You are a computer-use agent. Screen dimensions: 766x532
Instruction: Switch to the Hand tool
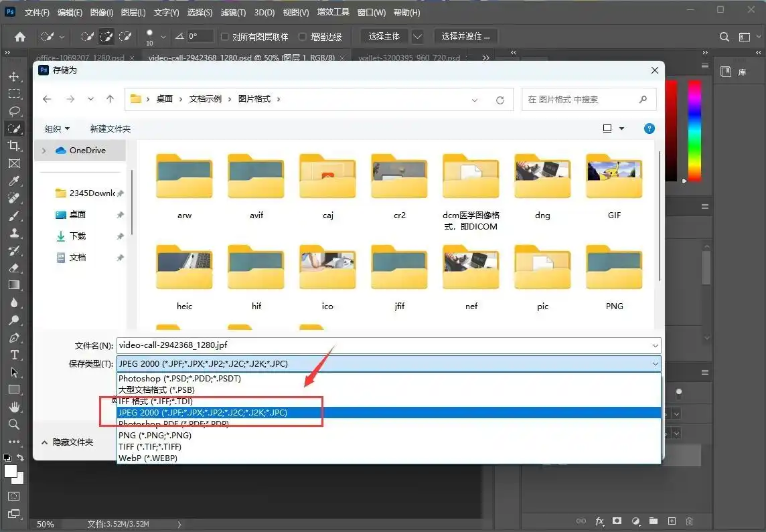pyautogui.click(x=14, y=407)
